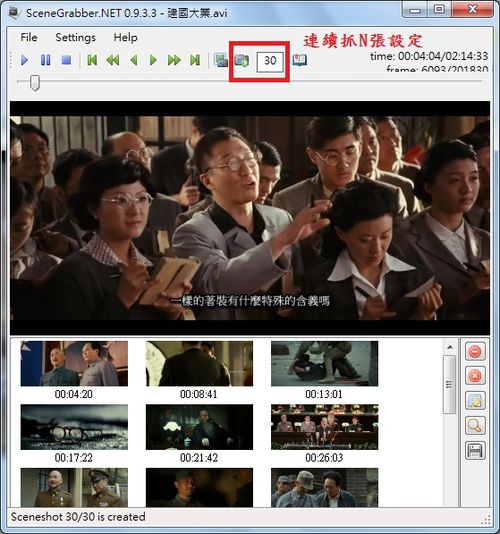This screenshot has width=500, height=534.
Task: Open the Help menu
Action: coord(125,37)
